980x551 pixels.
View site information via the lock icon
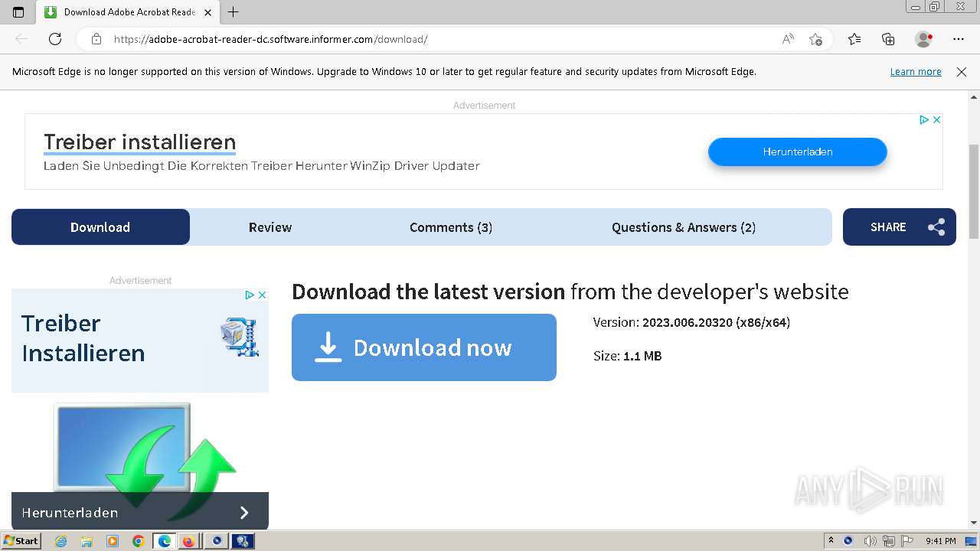tap(96, 39)
